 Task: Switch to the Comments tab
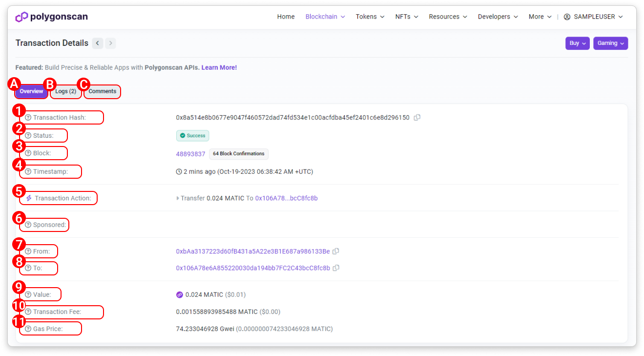click(103, 91)
